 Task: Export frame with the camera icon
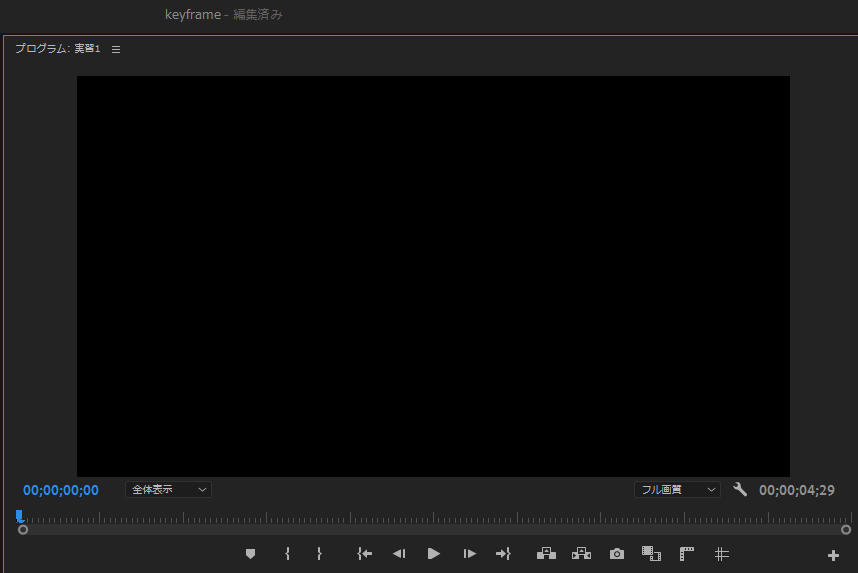click(x=617, y=554)
